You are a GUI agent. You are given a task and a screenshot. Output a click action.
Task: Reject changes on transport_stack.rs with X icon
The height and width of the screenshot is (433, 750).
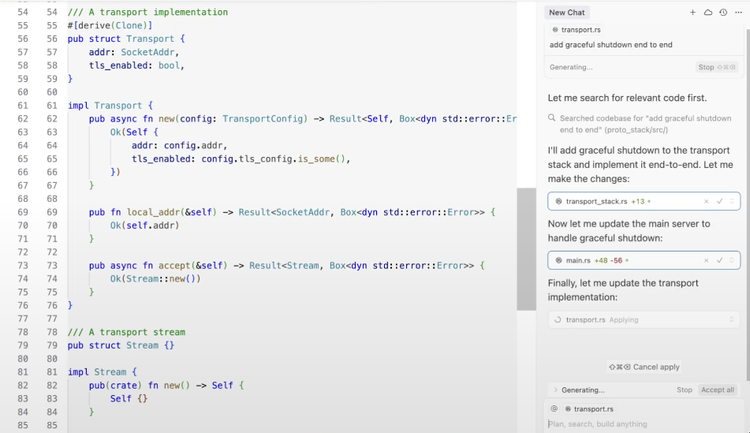[706, 201]
